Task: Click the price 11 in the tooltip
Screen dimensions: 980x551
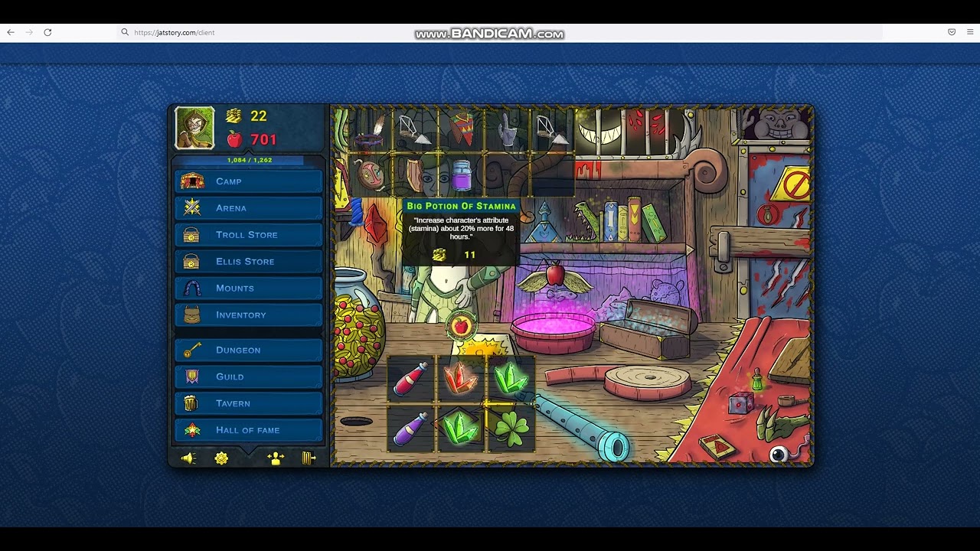Action: click(x=469, y=255)
